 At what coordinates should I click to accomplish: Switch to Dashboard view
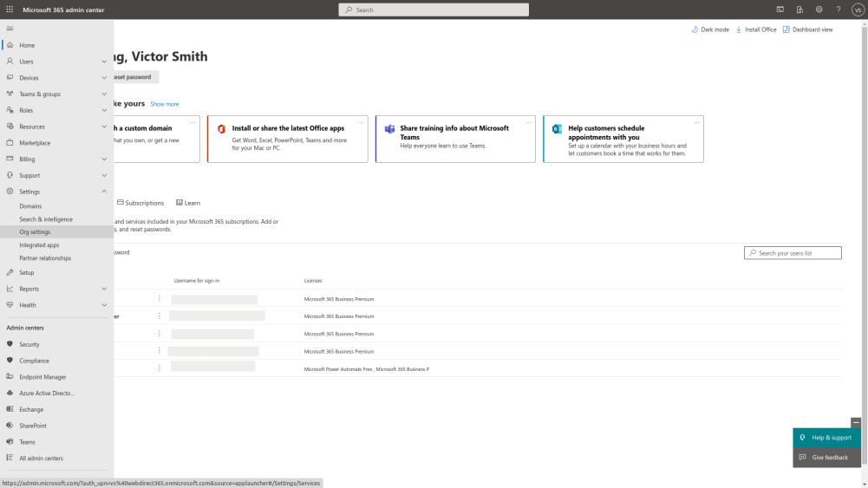coord(808,29)
